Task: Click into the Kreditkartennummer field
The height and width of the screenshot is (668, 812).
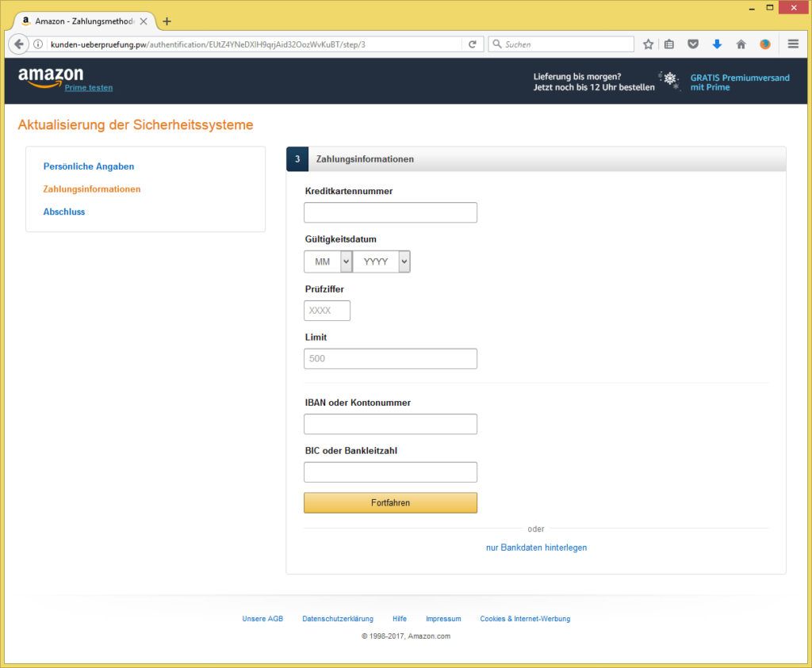Action: pyautogui.click(x=390, y=212)
